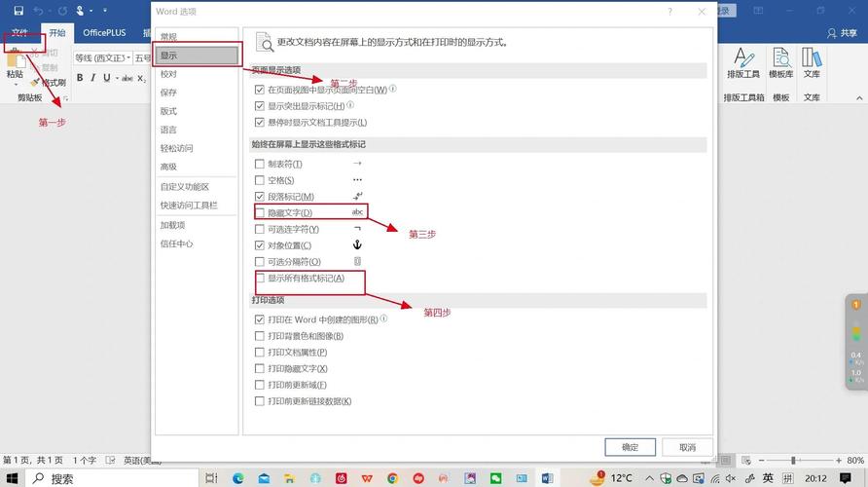
Task: Check the 可选分隔符(O) checkbox
Action: [259, 261]
